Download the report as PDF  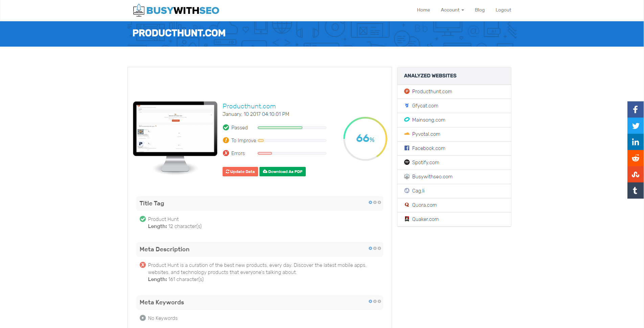(x=282, y=172)
